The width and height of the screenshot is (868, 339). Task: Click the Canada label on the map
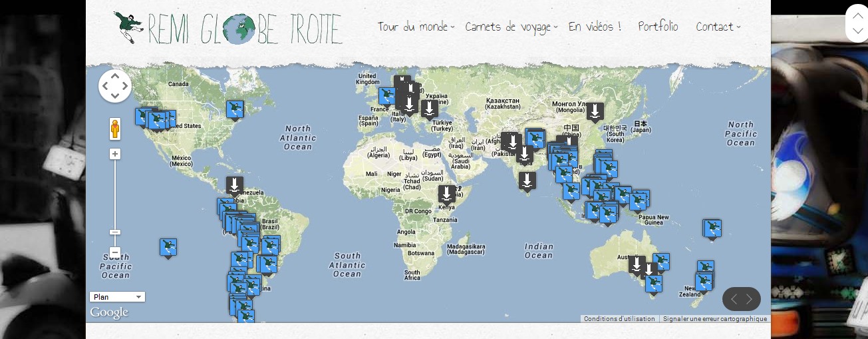[178, 84]
